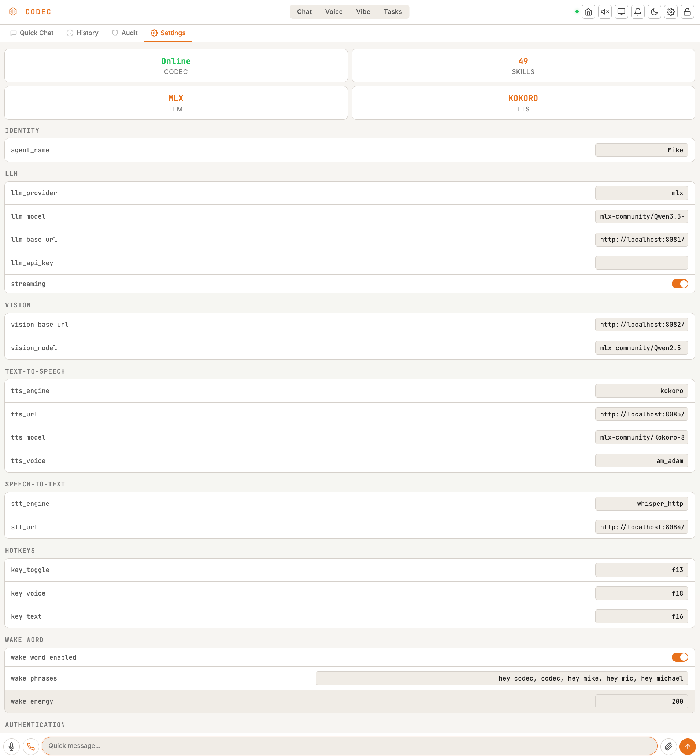700x756 pixels.
Task: Edit the stt_engine whisper_http field
Action: pyautogui.click(x=642, y=504)
